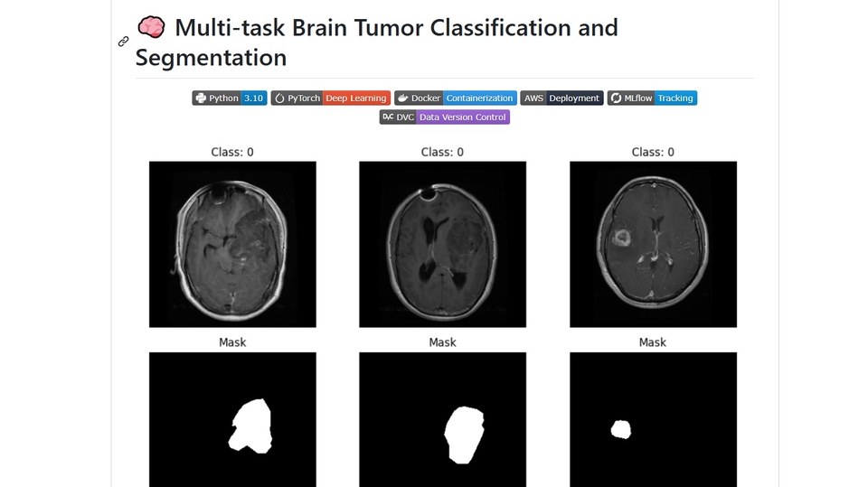Image resolution: width=868 pixels, height=487 pixels.
Task: Click the Docker whale logo icon
Action: click(x=402, y=98)
